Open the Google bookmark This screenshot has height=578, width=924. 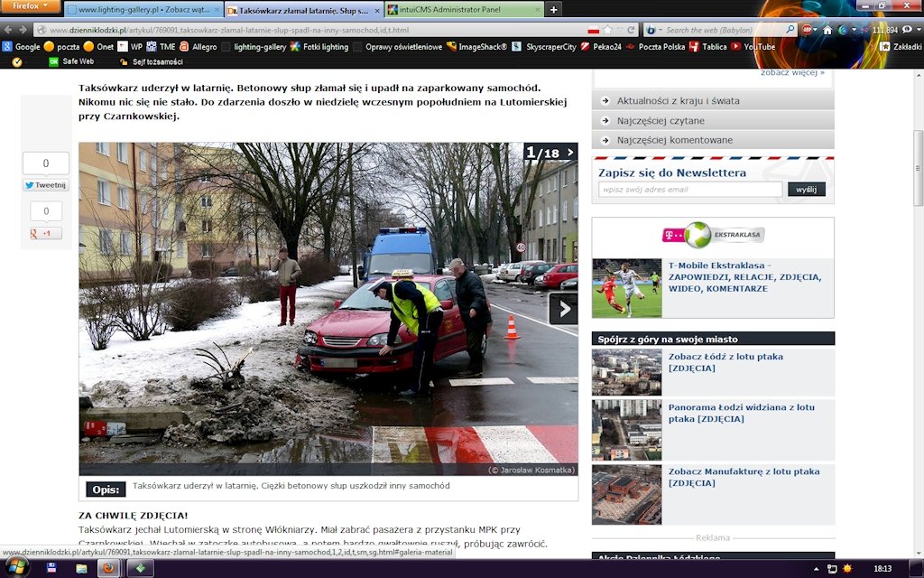click(x=22, y=47)
